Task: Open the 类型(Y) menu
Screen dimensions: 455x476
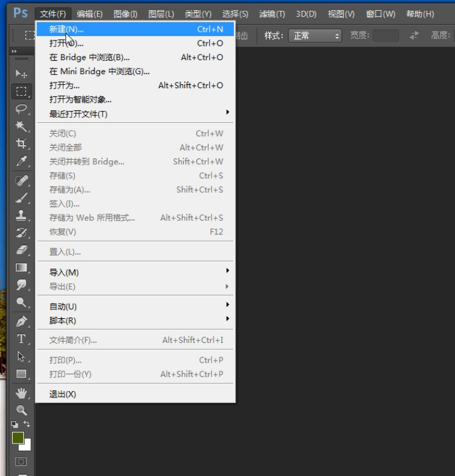Action: pos(198,14)
